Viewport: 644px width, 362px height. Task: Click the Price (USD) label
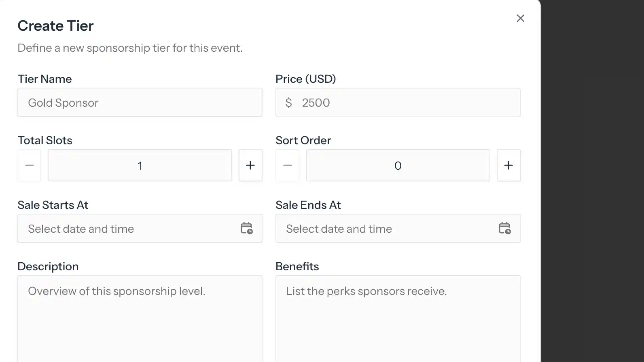(305, 79)
